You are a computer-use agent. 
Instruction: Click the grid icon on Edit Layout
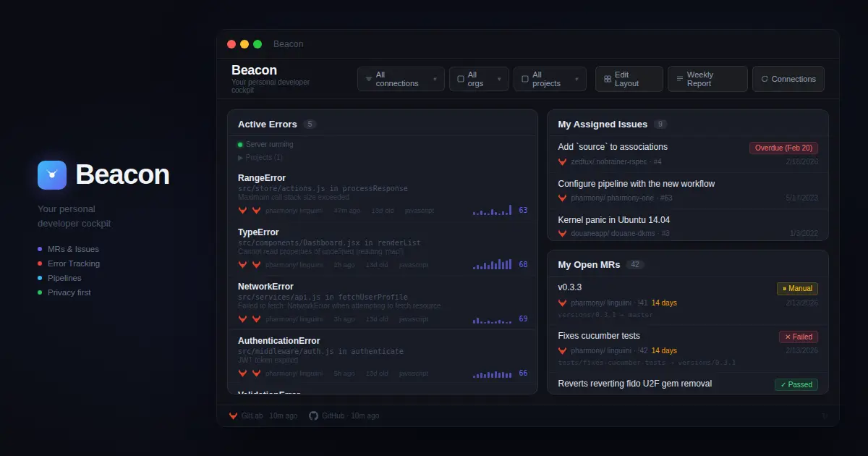[608, 79]
